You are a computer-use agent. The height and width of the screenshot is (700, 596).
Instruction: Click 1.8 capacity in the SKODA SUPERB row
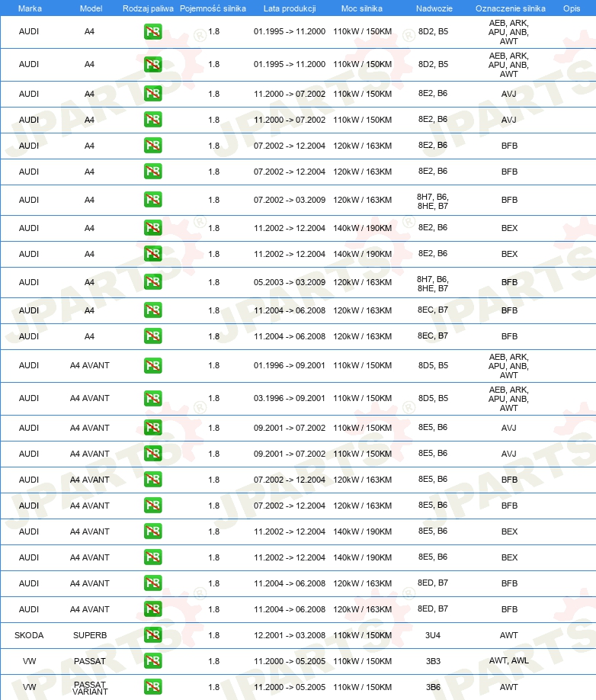[213, 635]
